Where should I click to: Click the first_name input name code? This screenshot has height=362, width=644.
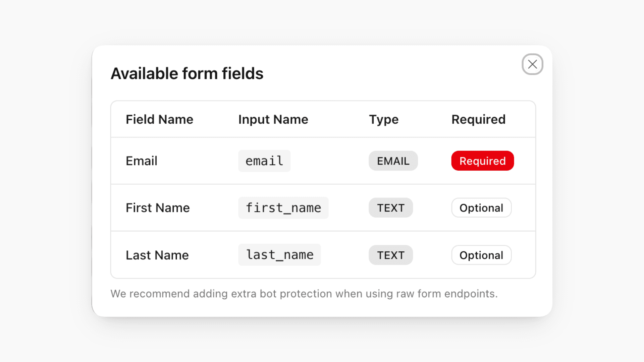[283, 208]
